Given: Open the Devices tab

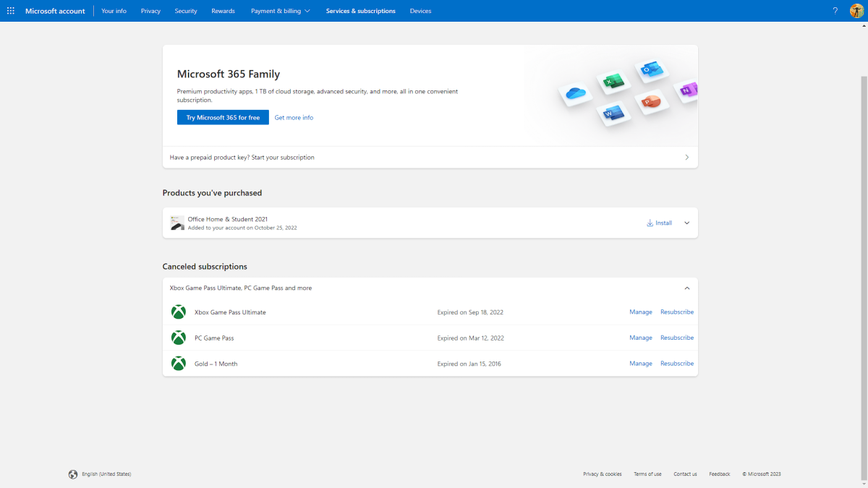Looking at the screenshot, I should [420, 11].
